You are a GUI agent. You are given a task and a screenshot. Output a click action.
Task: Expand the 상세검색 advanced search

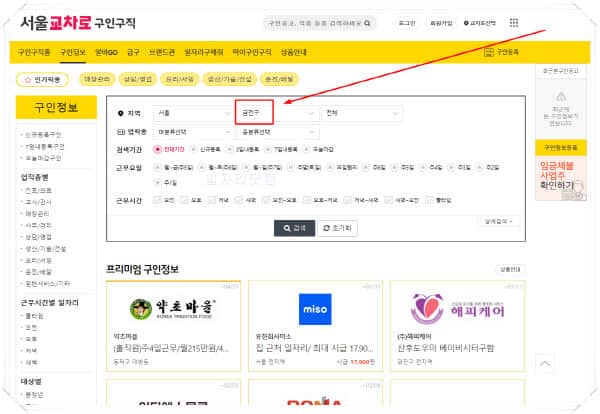coord(499,222)
